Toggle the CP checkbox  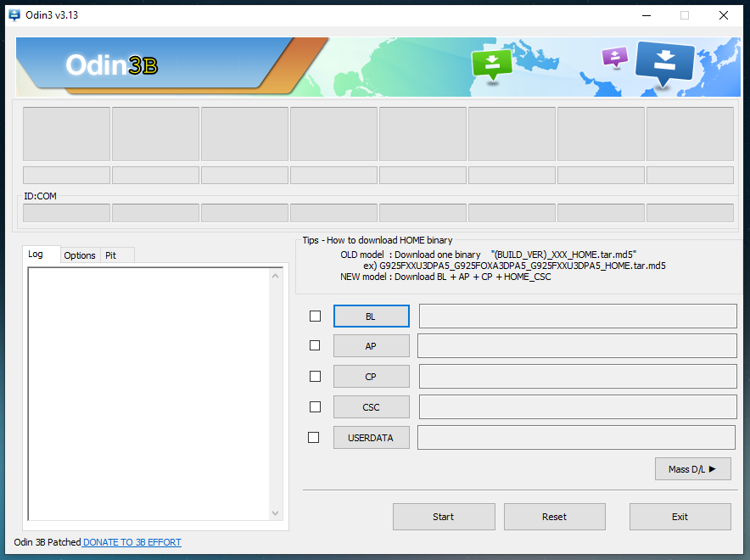[x=315, y=377]
